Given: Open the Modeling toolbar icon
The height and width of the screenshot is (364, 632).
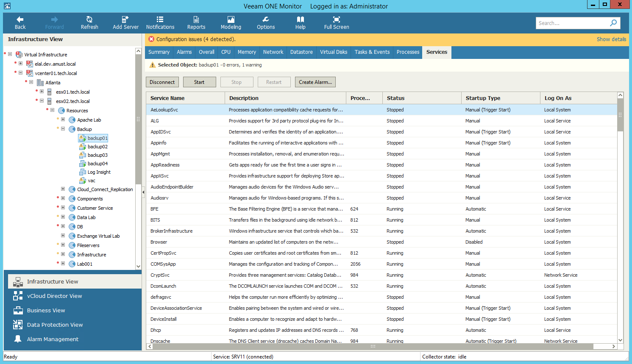Looking at the screenshot, I should pos(231,19).
